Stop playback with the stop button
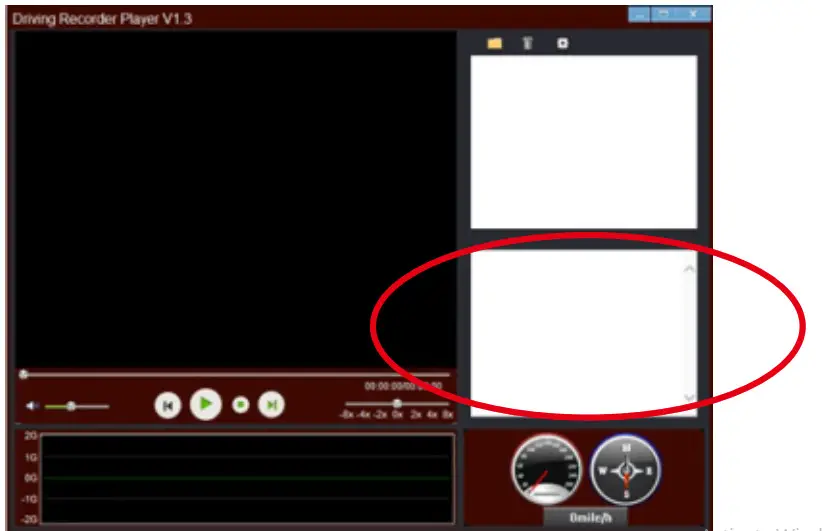Screen dimensions: 829x531 click(x=240, y=405)
